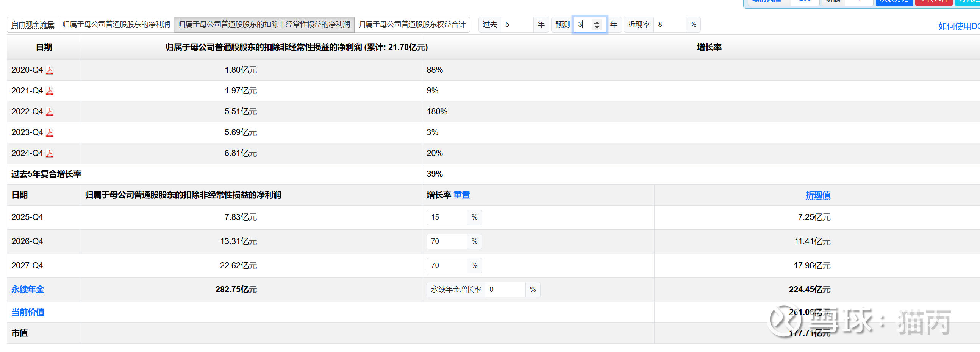Increase forecast years with the up arrow

[x=597, y=22]
